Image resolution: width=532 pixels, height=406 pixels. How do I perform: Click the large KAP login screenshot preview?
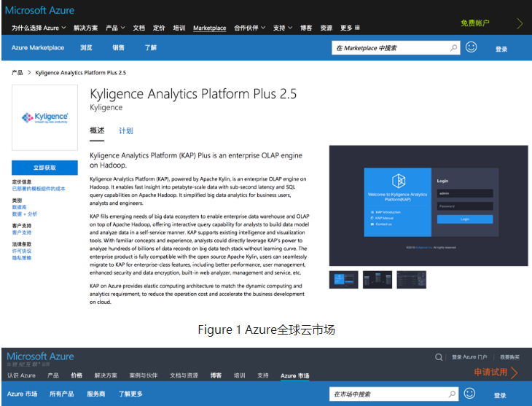(429, 206)
